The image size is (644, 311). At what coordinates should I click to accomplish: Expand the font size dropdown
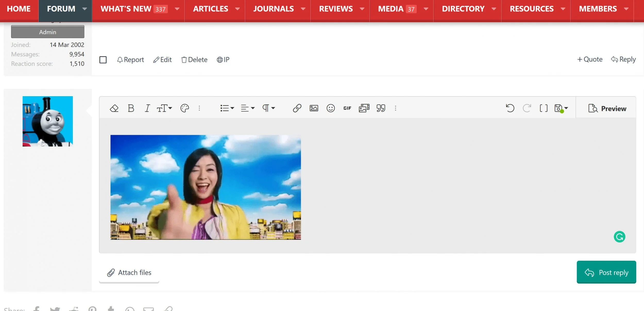(x=164, y=108)
